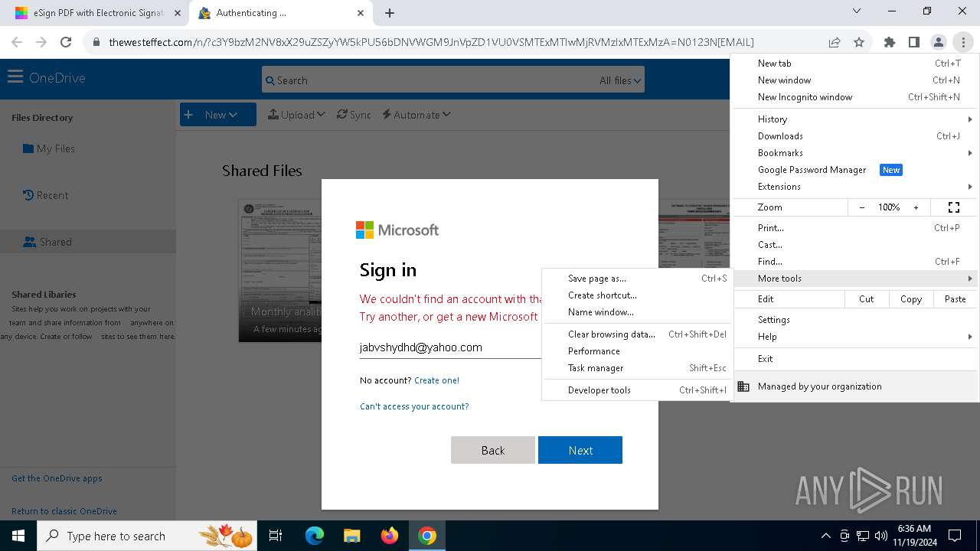Viewport: 980px width, 551px height.
Task: Choose Developer tools from submenu
Action: pos(637,390)
